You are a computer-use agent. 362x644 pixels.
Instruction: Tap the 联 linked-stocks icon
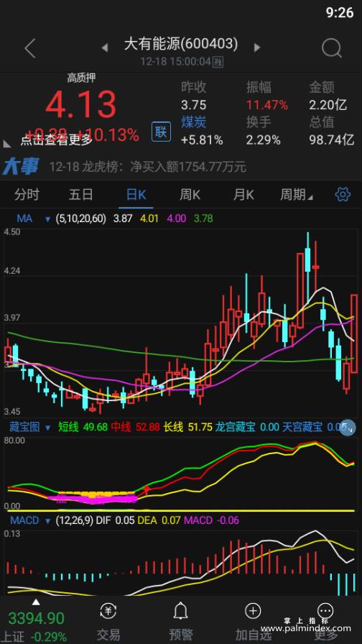coord(162,132)
